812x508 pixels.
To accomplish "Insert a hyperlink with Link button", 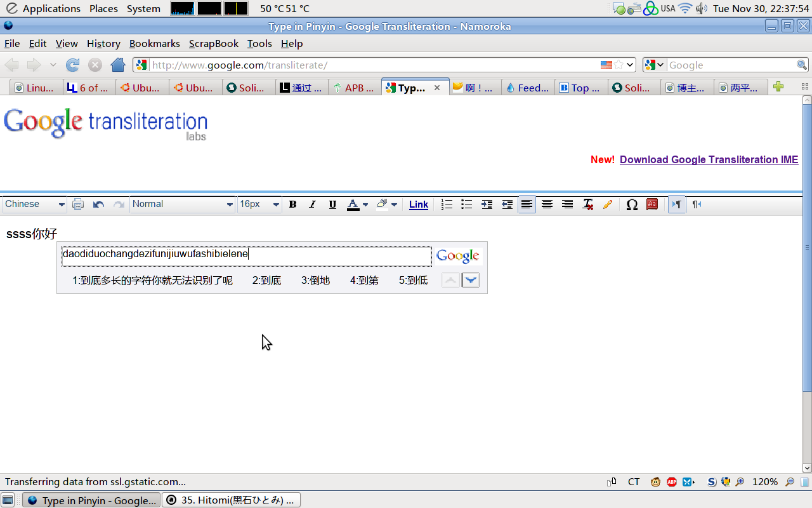I will pyautogui.click(x=419, y=204).
